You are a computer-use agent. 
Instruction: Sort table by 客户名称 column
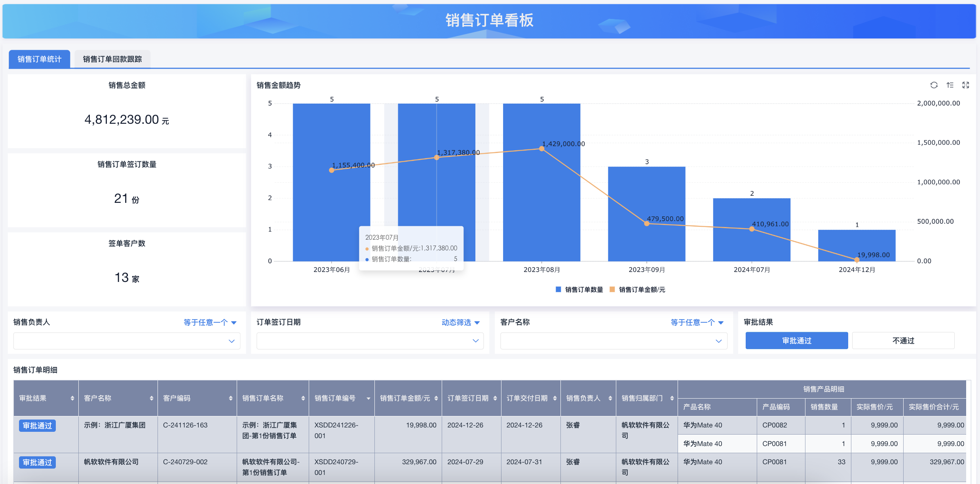click(x=151, y=398)
